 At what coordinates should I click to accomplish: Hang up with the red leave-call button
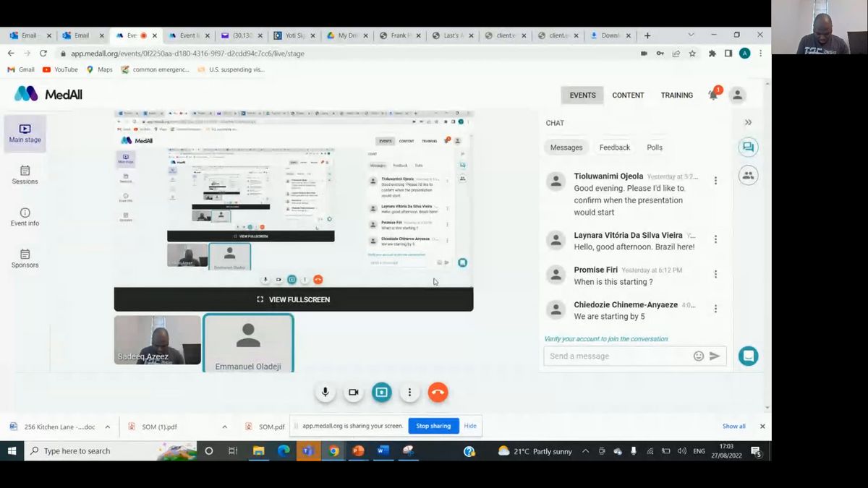coord(438,392)
